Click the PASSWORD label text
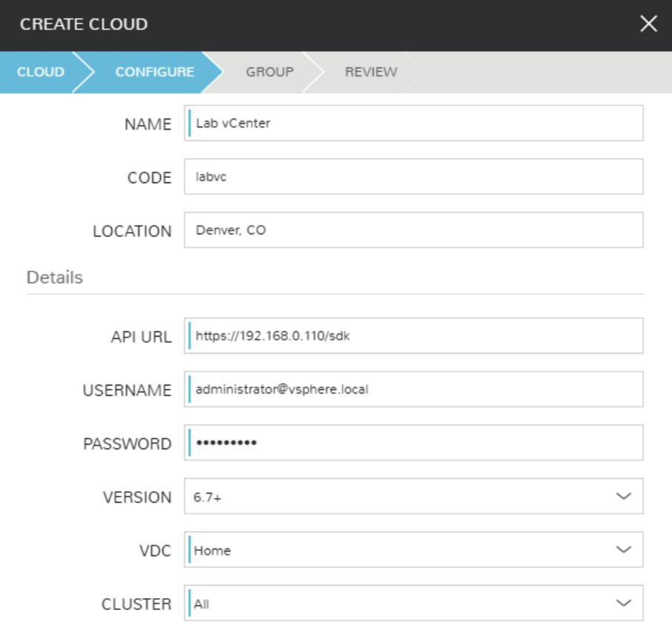Screen dimensions: 672x636 pos(127,444)
